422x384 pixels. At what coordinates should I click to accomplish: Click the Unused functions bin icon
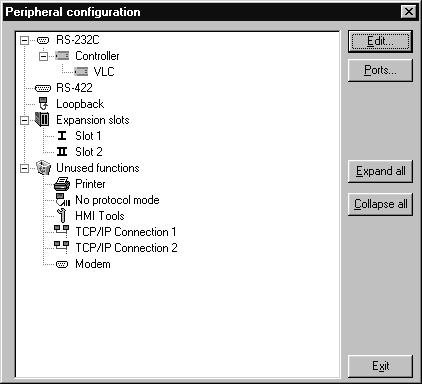(43, 167)
